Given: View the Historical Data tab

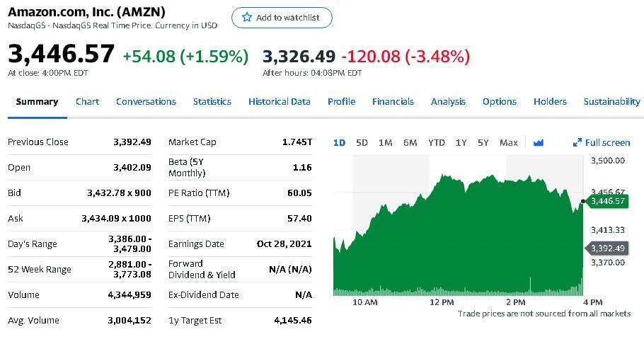Looking at the screenshot, I should click(x=280, y=101).
